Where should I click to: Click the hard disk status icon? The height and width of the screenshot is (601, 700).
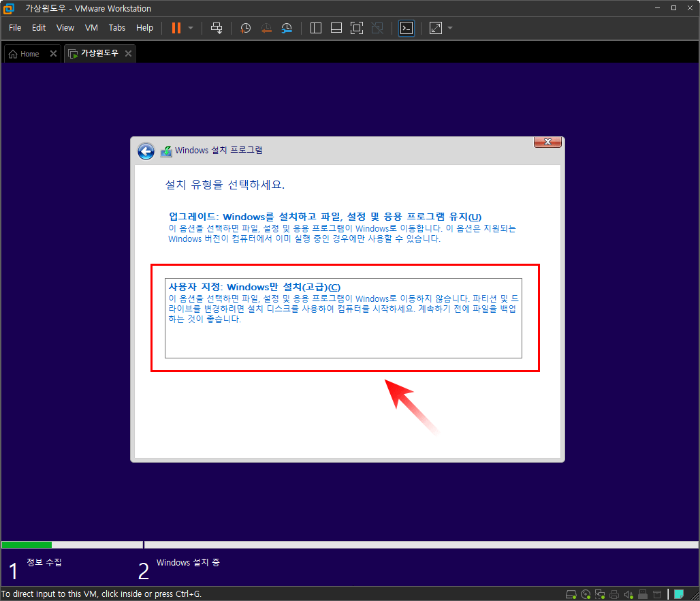coord(571,594)
